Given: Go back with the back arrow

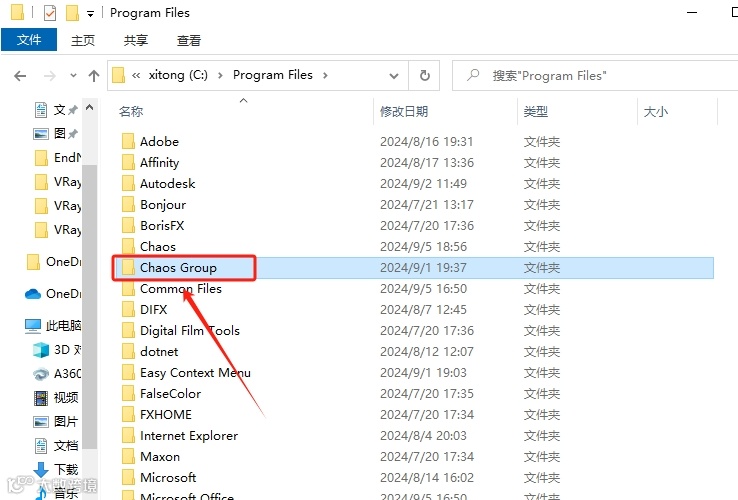Looking at the screenshot, I should pyautogui.click(x=20, y=75).
